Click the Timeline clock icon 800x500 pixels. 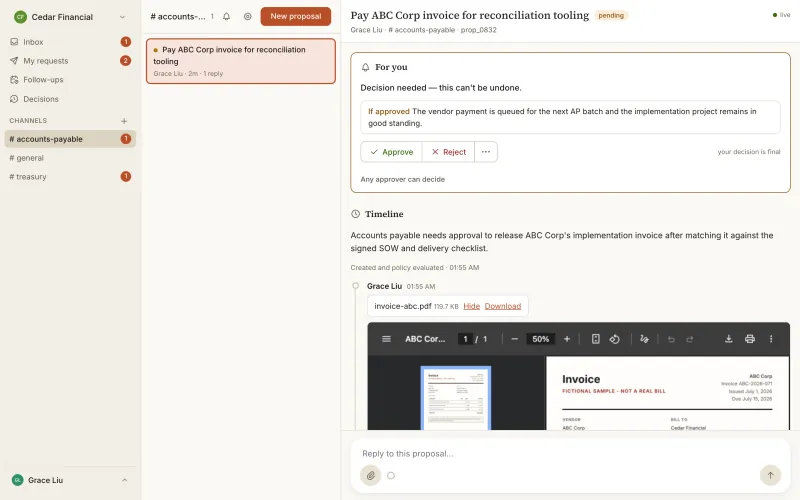356,214
